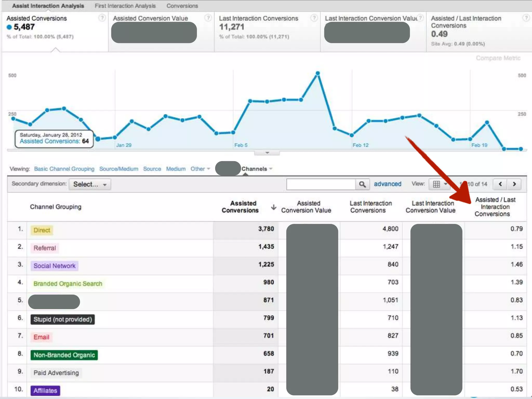Go to previous page of table rows
Image resolution: width=532 pixels, height=399 pixels.
[500, 184]
